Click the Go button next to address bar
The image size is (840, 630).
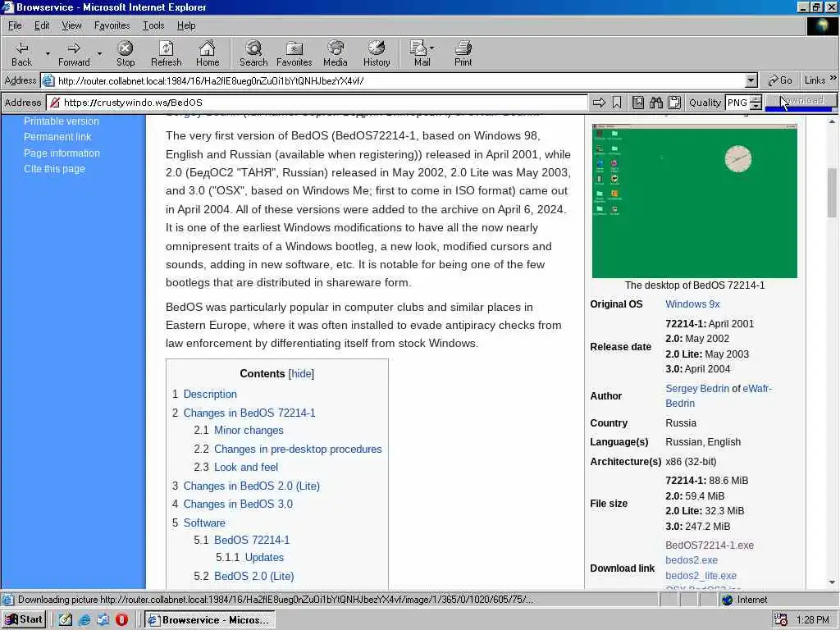click(780, 80)
